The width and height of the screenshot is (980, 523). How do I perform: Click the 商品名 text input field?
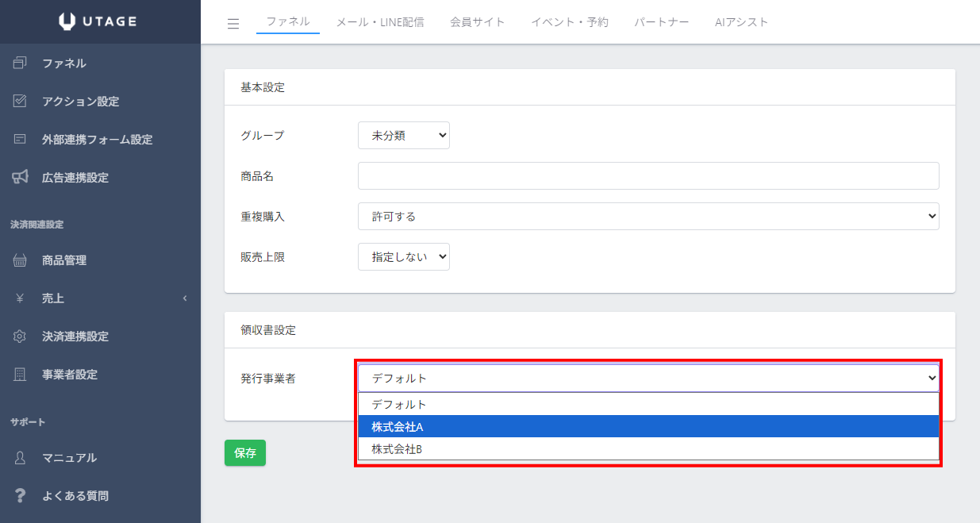coord(648,176)
